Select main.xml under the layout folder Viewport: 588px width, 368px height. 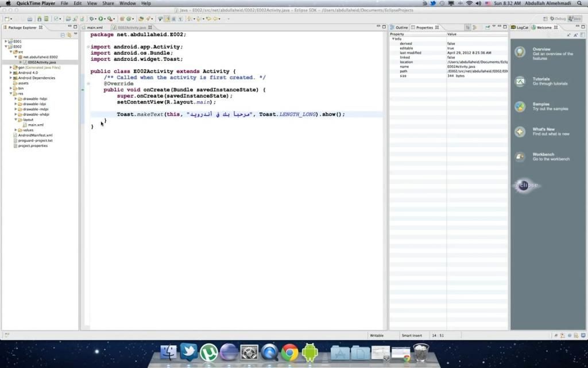[x=33, y=125]
